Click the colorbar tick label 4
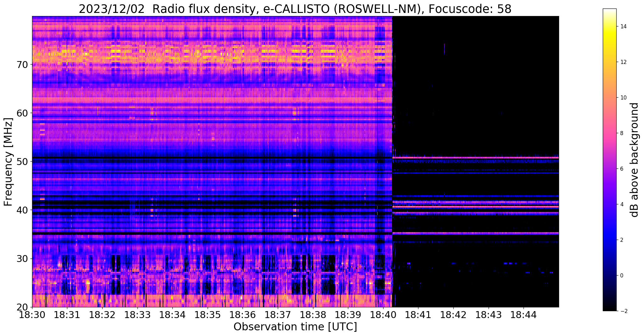This screenshot has height=336, width=644. coord(621,204)
